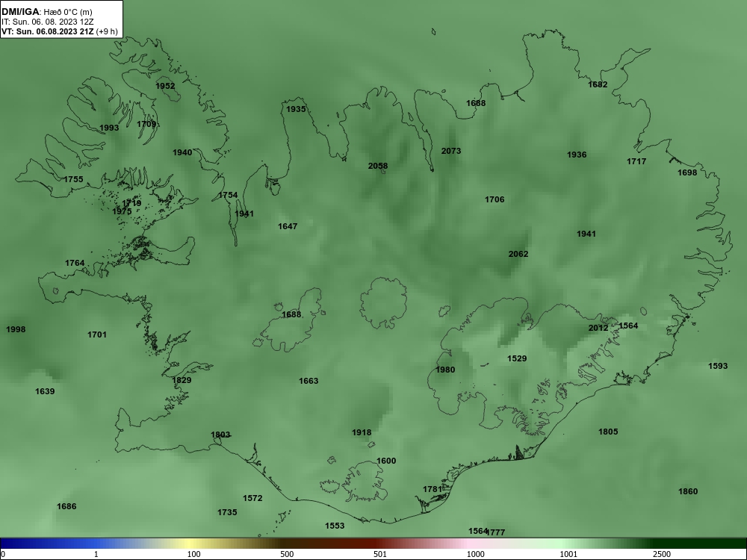Screen dimensions: 747x560
Task: Click the 1001 legend label
Action: point(568,554)
